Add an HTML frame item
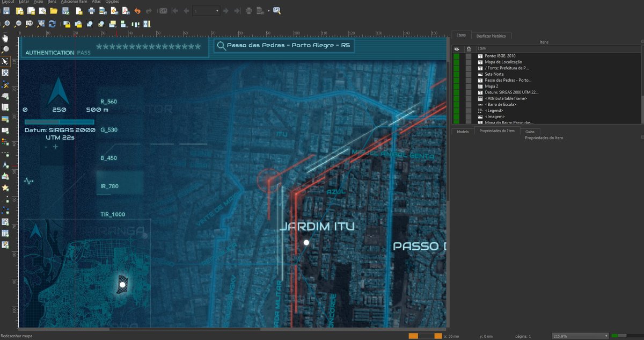This screenshot has width=644, height=340. coord(5,222)
